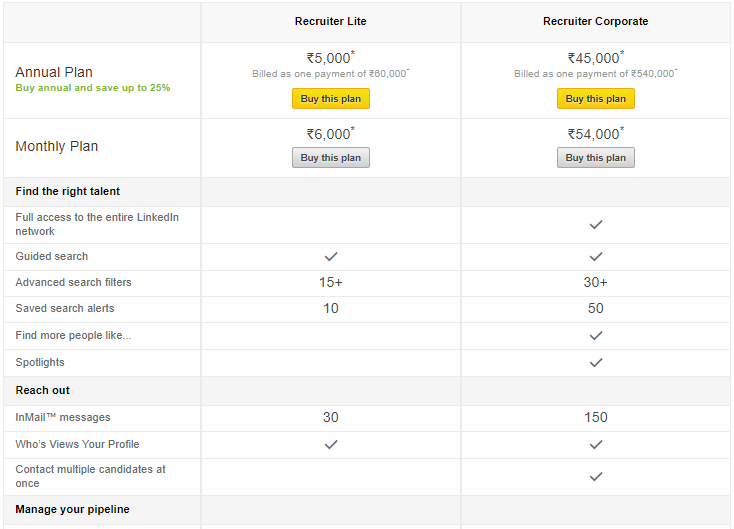
Task: Click the Lite saved search alerts value 10
Action: 330,308
